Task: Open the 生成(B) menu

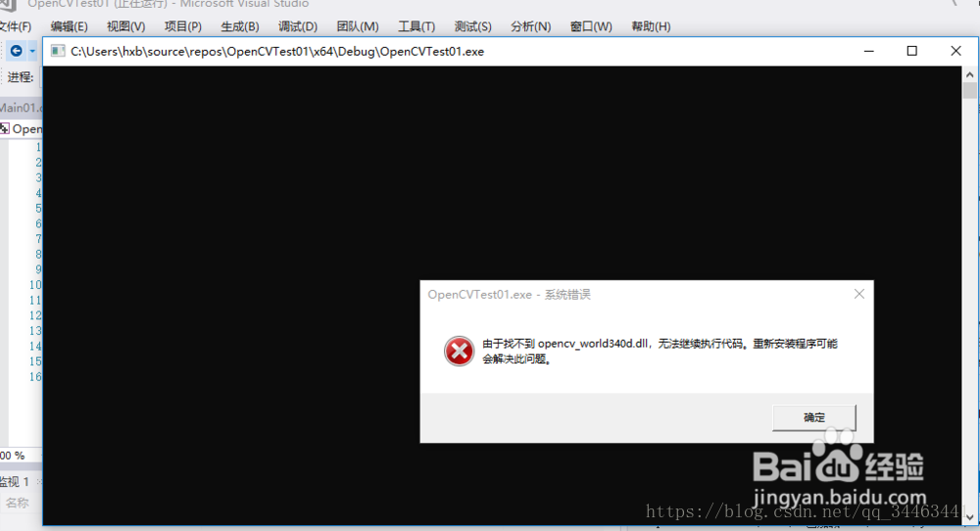Action: 240,26
